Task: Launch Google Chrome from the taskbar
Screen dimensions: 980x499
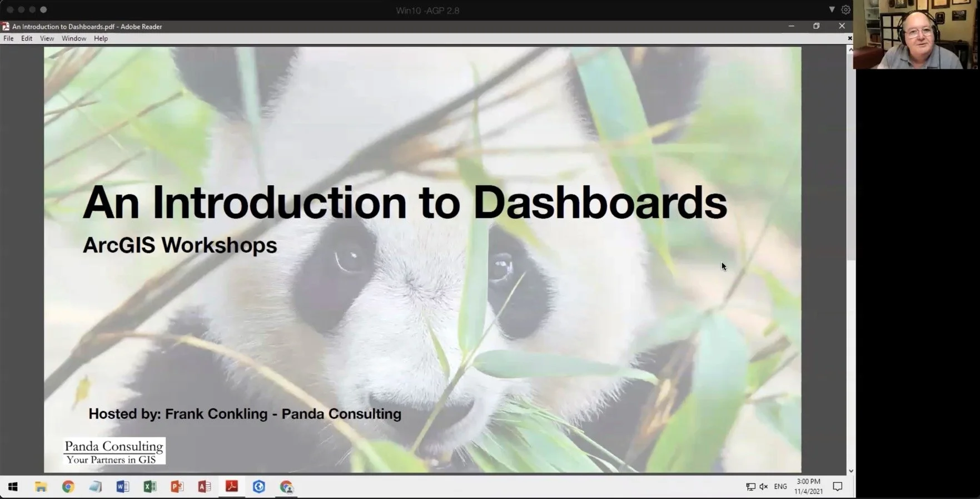Action: coord(68,487)
